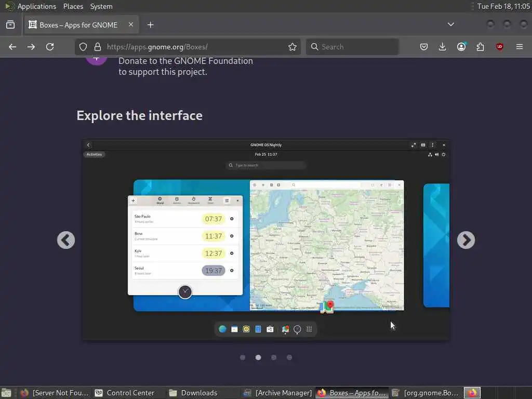Select fourth carousel page dot
The width and height of the screenshot is (532, 399).
[289, 357]
